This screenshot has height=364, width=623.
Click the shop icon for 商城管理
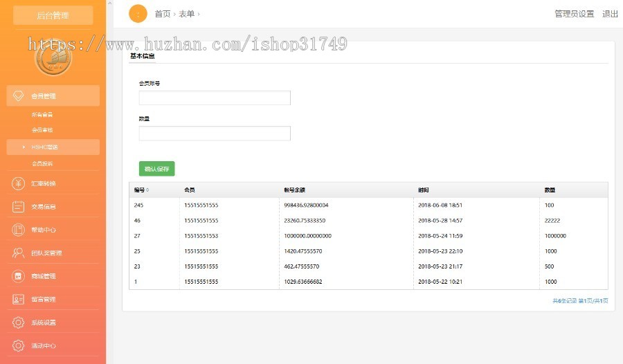(18, 276)
